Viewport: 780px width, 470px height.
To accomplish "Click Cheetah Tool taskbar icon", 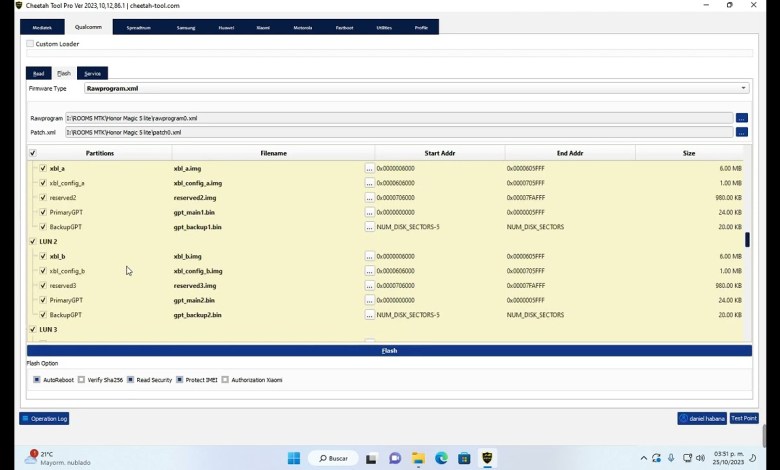I will coord(487,458).
